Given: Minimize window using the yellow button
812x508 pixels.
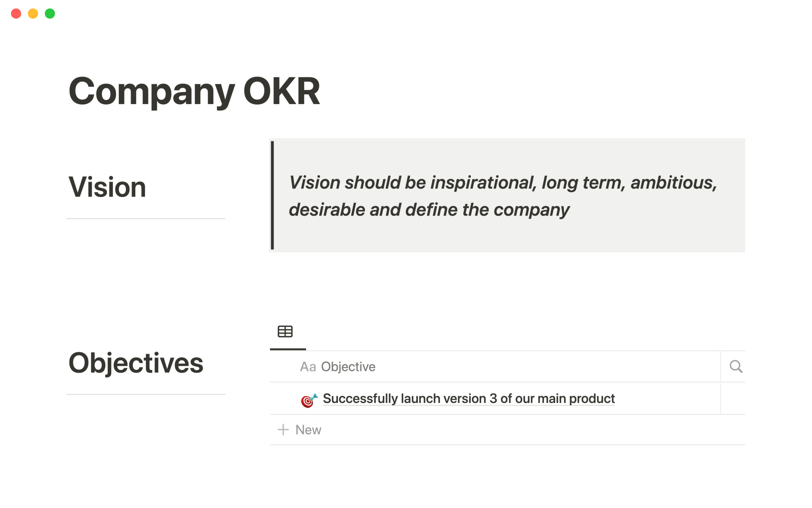Looking at the screenshot, I should (33, 14).
